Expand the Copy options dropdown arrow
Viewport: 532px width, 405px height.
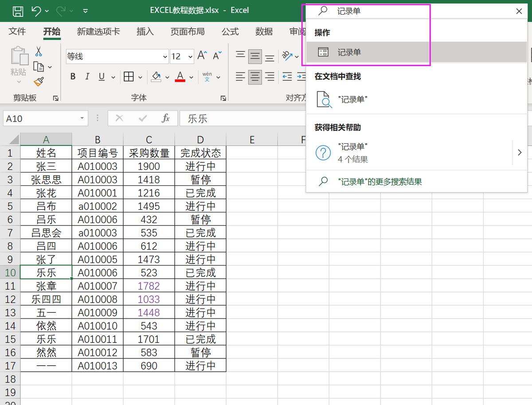coord(50,67)
